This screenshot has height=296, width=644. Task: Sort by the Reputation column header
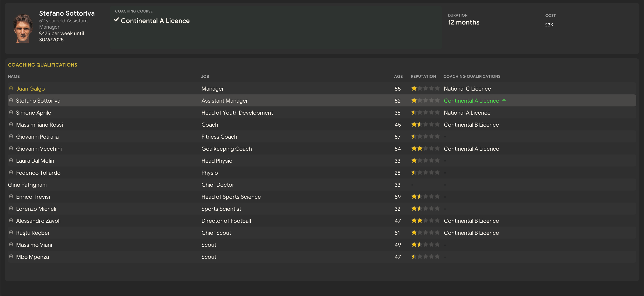click(423, 76)
